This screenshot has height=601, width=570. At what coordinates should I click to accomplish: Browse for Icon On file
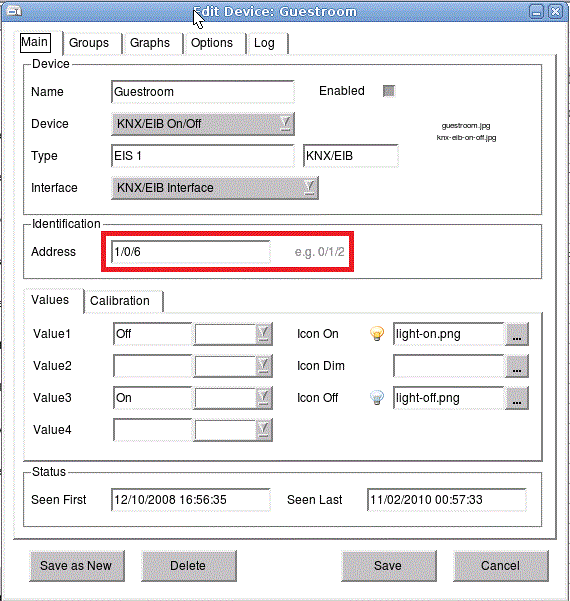tap(517, 334)
